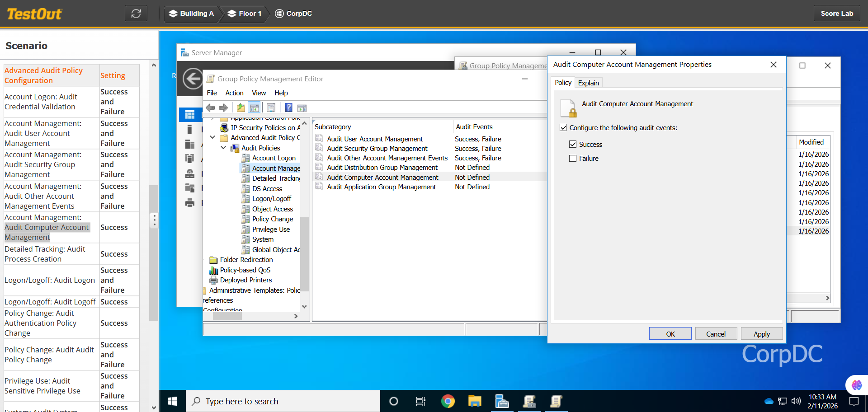Click the Show/Hide Console Tree toolbar icon
The image size is (868, 412).
(255, 108)
